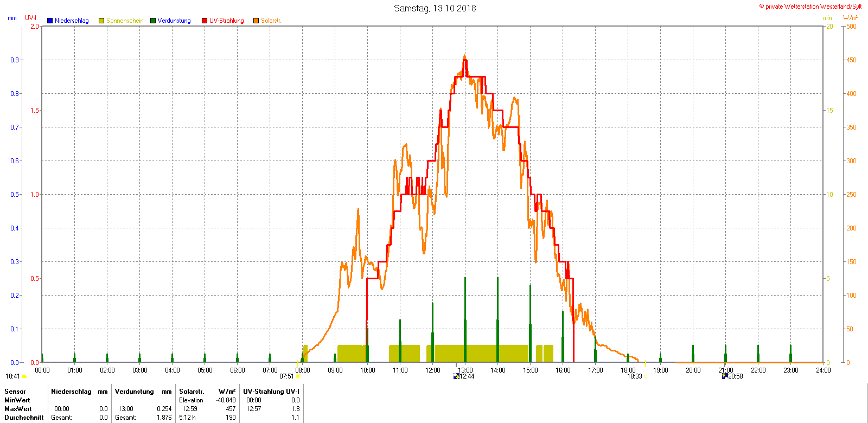Click the 20:58 moonset time
This screenshot has width=868, height=423.
pos(736,376)
